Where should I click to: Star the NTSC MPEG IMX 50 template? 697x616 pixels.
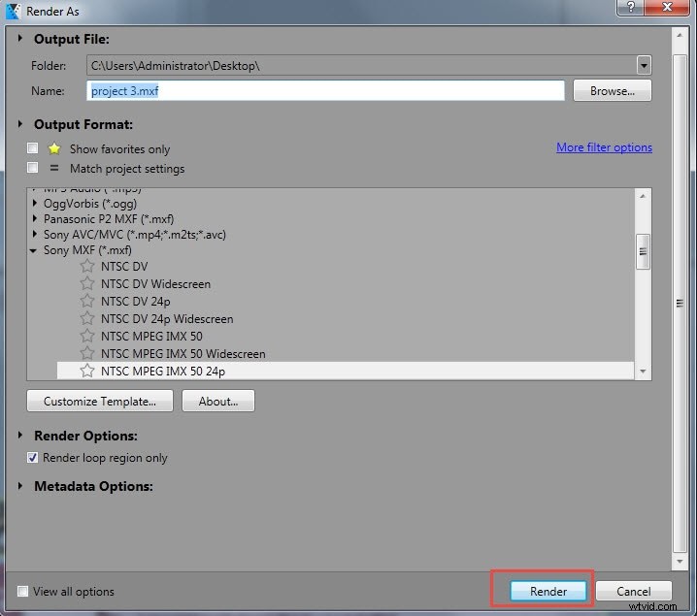click(x=87, y=336)
